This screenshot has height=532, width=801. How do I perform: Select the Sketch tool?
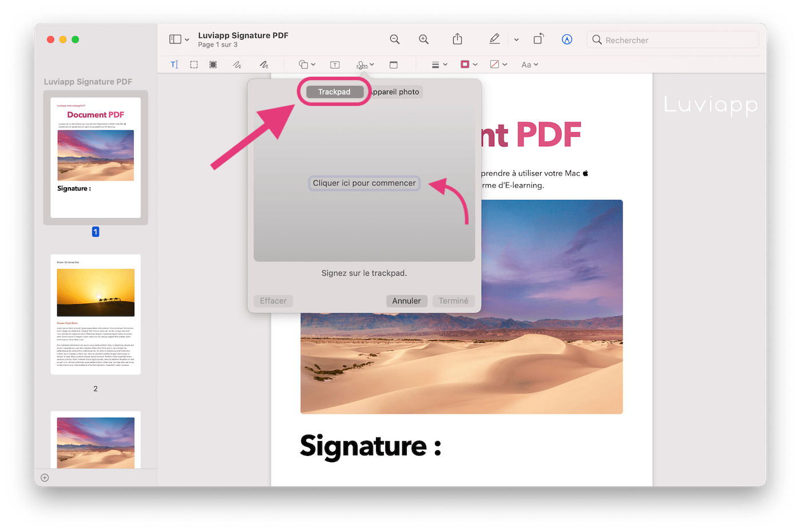[x=237, y=65]
